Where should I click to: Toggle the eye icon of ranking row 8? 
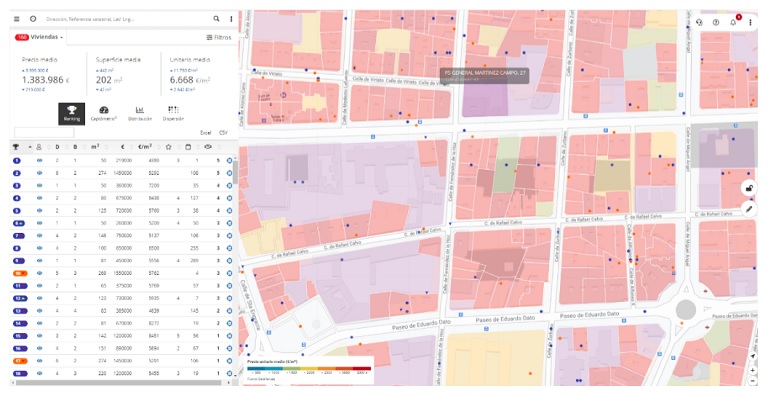click(x=39, y=248)
